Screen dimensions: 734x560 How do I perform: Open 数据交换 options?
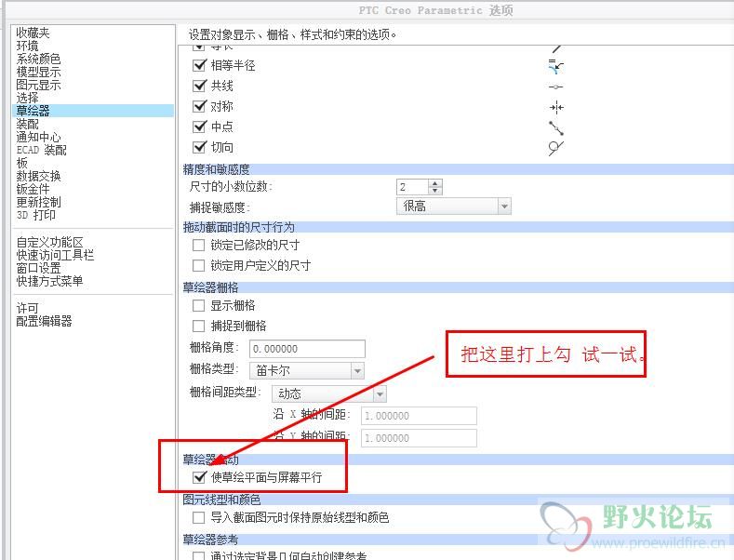38,176
